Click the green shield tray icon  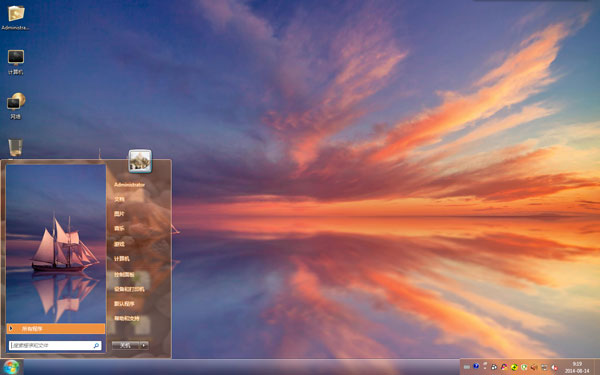[x=524, y=367]
